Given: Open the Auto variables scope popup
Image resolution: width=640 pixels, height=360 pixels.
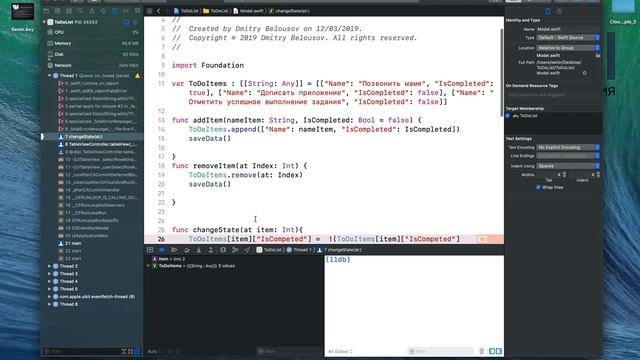Looking at the screenshot, I should coord(155,351).
